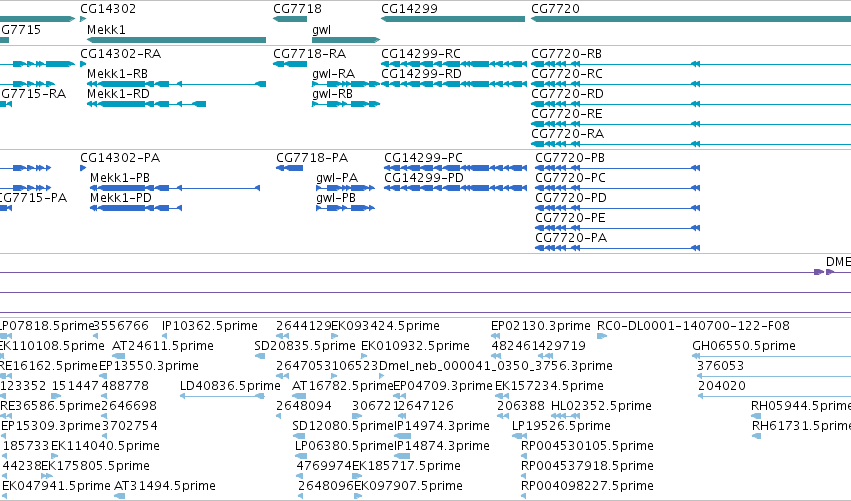Click the teal CG14299 gene bar
The height and width of the screenshot is (501, 851).
(x=453, y=19)
